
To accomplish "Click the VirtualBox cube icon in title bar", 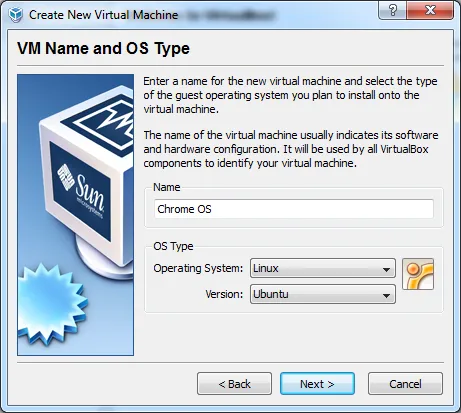I will (16, 15).
